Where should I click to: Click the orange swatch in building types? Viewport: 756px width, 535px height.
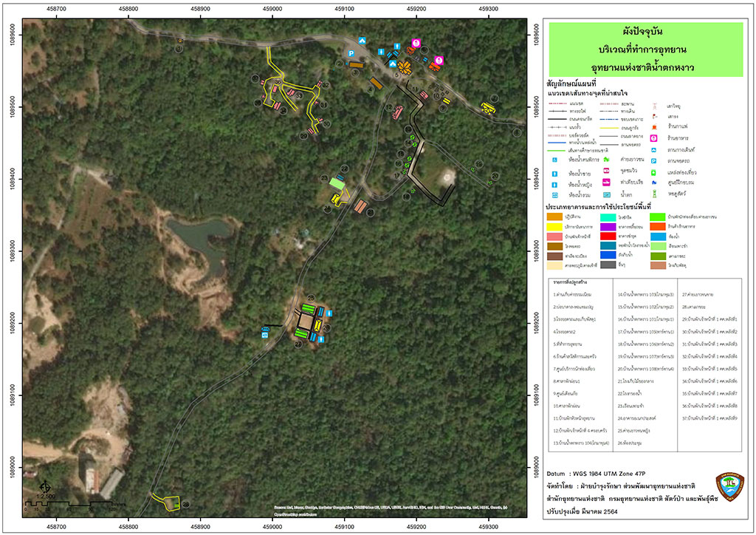click(554, 217)
